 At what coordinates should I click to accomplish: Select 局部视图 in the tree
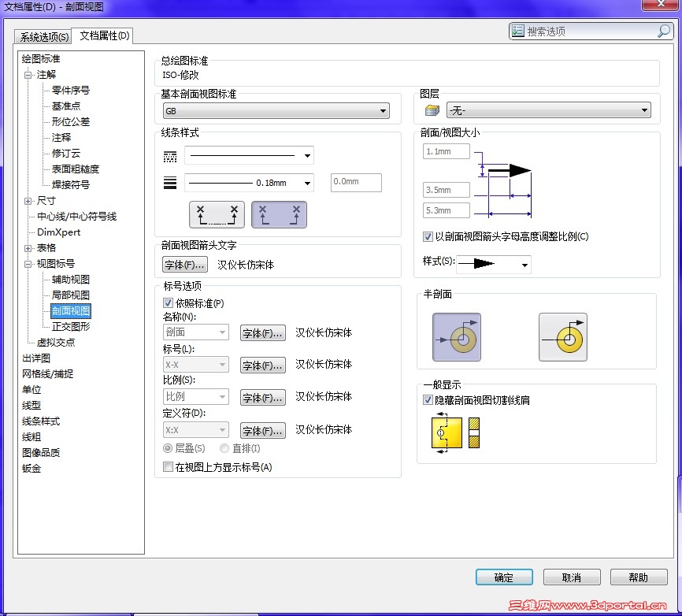tap(70, 295)
